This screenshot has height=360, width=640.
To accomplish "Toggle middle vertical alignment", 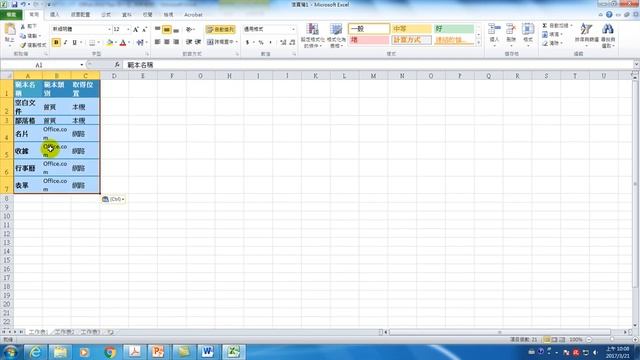I will click(167, 29).
